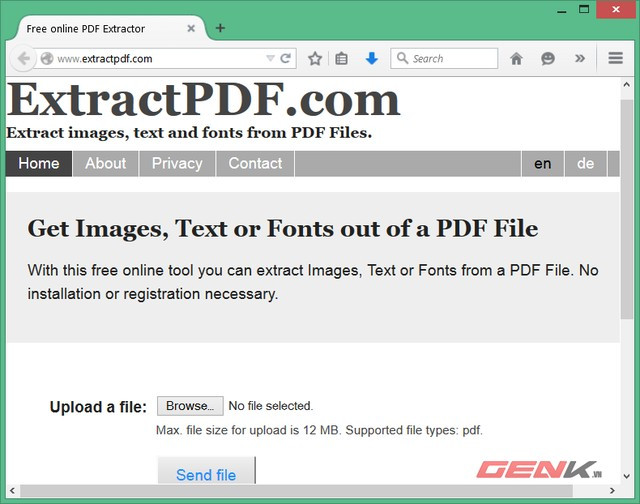
Task: Click the scroll left arrow
Action: [x=12, y=491]
